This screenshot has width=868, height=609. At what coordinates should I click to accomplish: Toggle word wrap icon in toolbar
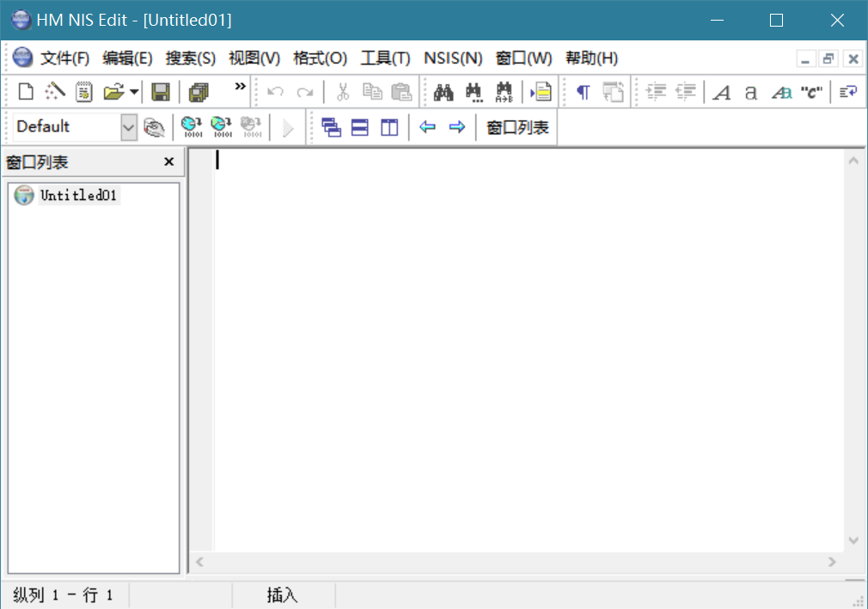click(x=848, y=92)
